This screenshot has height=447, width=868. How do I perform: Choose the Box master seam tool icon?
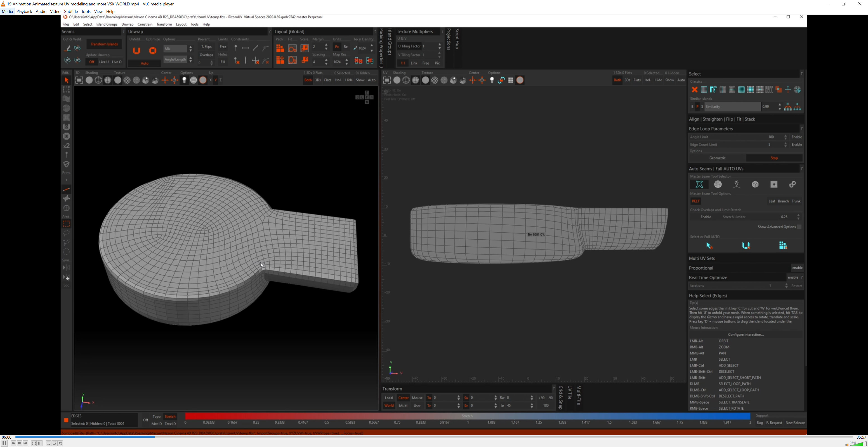[755, 184]
